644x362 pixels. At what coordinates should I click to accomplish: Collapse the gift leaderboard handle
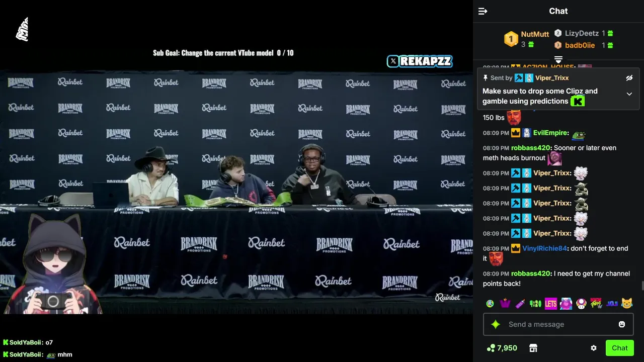[558, 60]
